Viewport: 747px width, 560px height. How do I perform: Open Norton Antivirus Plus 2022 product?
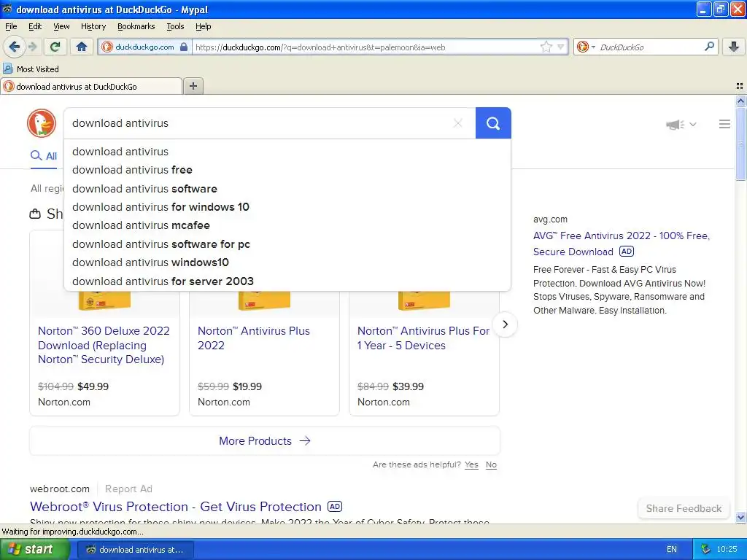[253, 338]
